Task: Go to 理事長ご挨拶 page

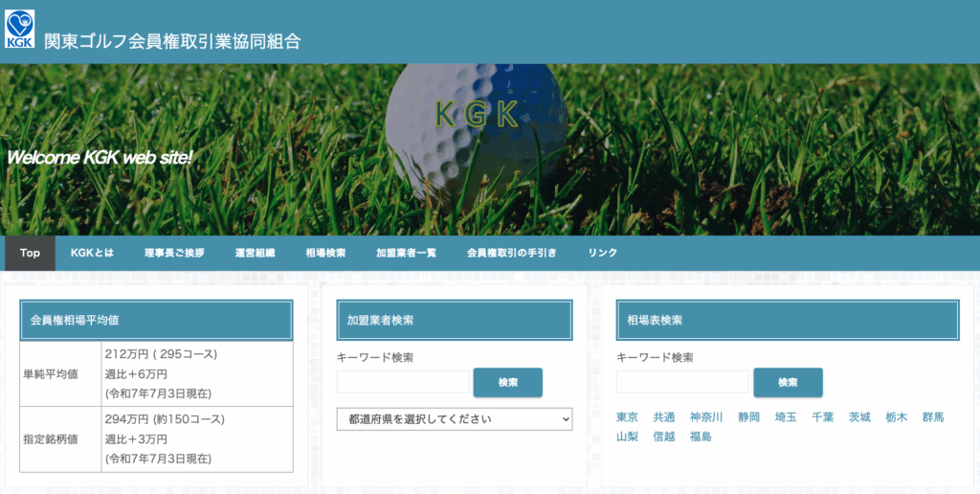Action: (x=174, y=253)
